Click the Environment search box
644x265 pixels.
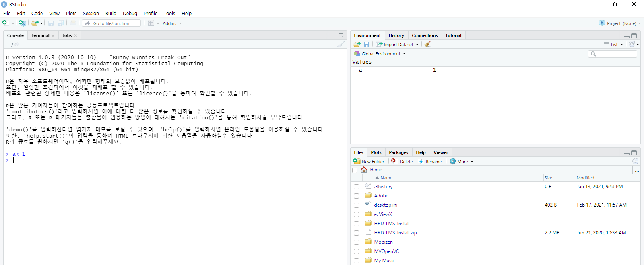613,54
